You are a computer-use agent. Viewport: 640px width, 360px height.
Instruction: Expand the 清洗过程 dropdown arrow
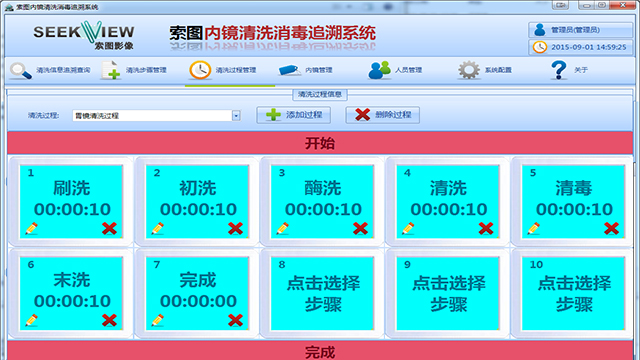pyautogui.click(x=236, y=116)
